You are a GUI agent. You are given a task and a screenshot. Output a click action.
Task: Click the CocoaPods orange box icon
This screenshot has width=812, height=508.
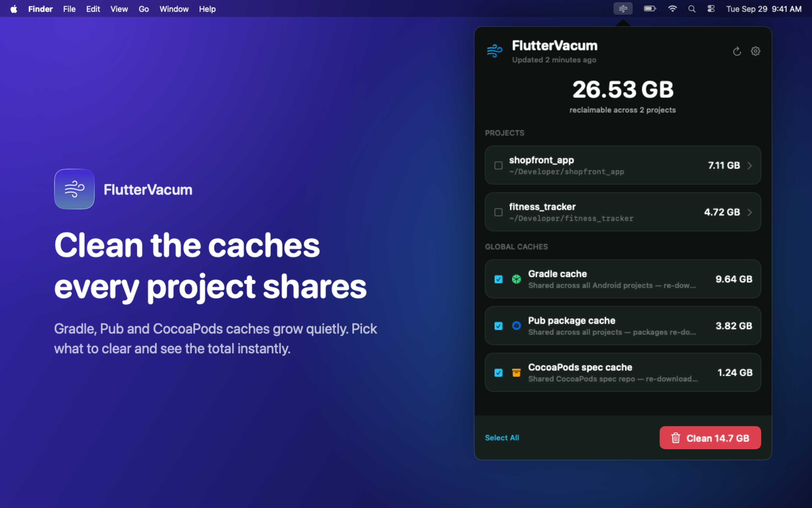[x=517, y=372]
